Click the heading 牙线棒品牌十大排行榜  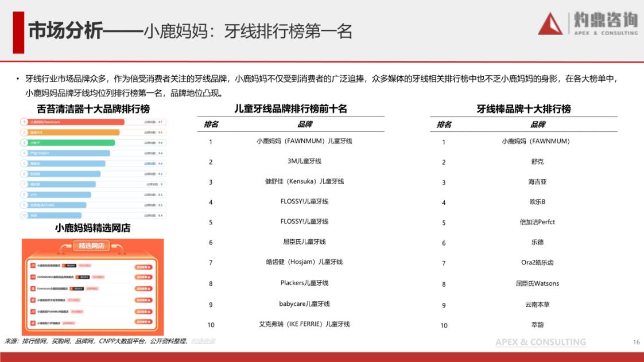(523, 109)
